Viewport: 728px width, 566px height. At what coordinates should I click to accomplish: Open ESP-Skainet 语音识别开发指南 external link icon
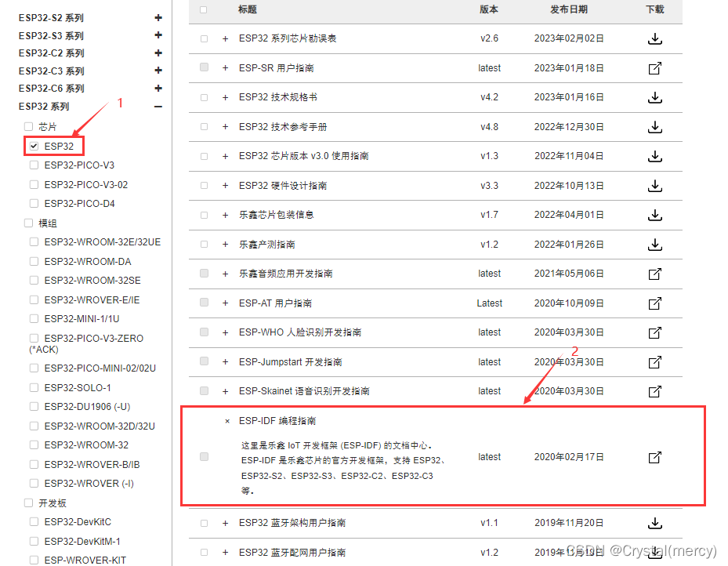click(654, 391)
